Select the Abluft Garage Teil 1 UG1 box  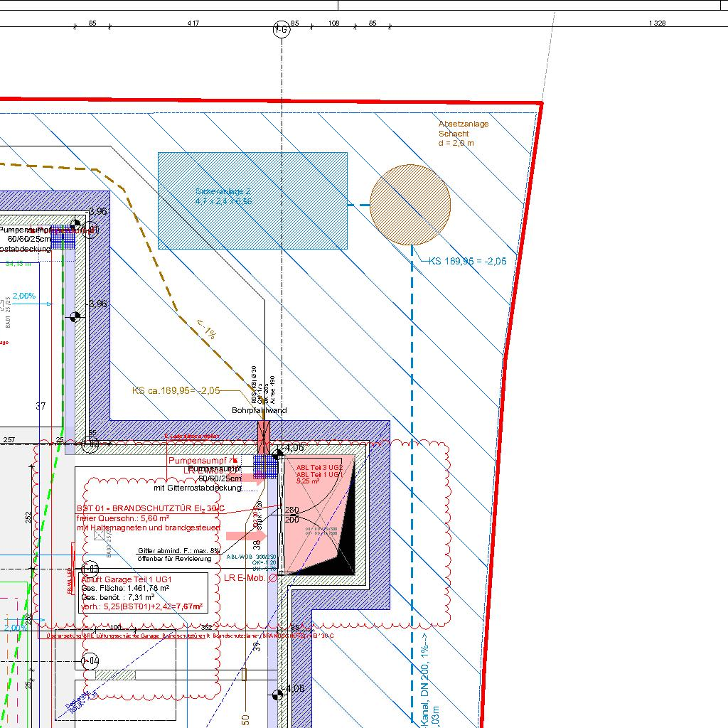(x=144, y=593)
